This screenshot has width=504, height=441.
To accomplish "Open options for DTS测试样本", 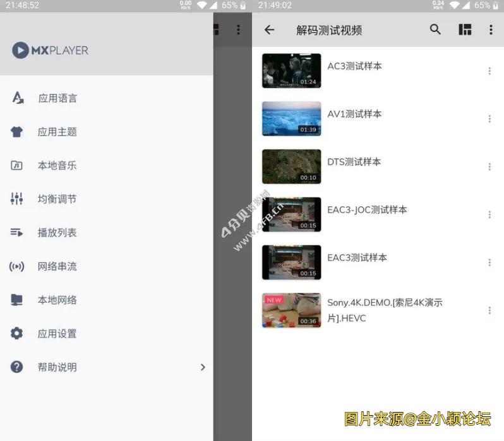I will coord(489,167).
